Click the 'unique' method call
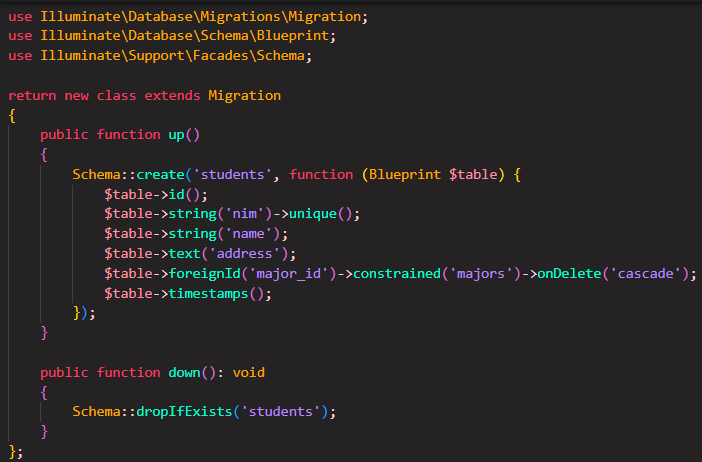This screenshot has height=462, width=702. (x=312, y=214)
